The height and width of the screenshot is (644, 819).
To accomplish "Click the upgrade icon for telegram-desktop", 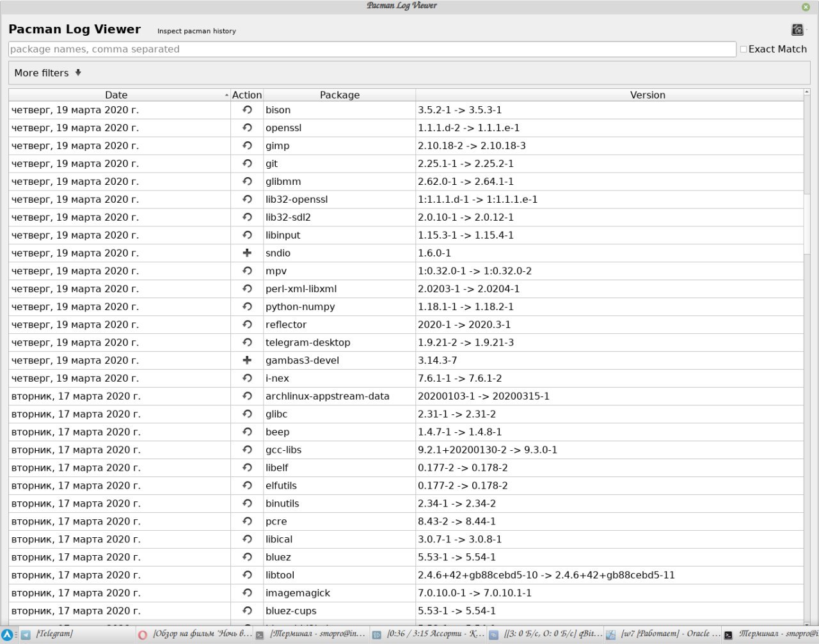I will [247, 343].
